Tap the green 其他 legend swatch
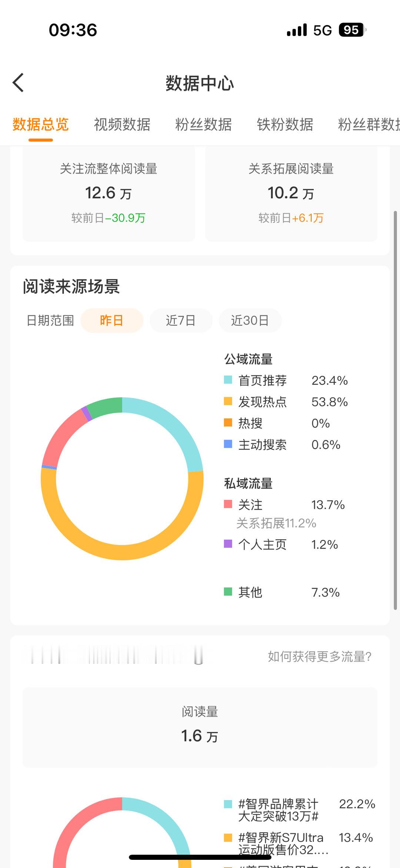Image resolution: width=400 pixels, height=868 pixels. pos(228,592)
